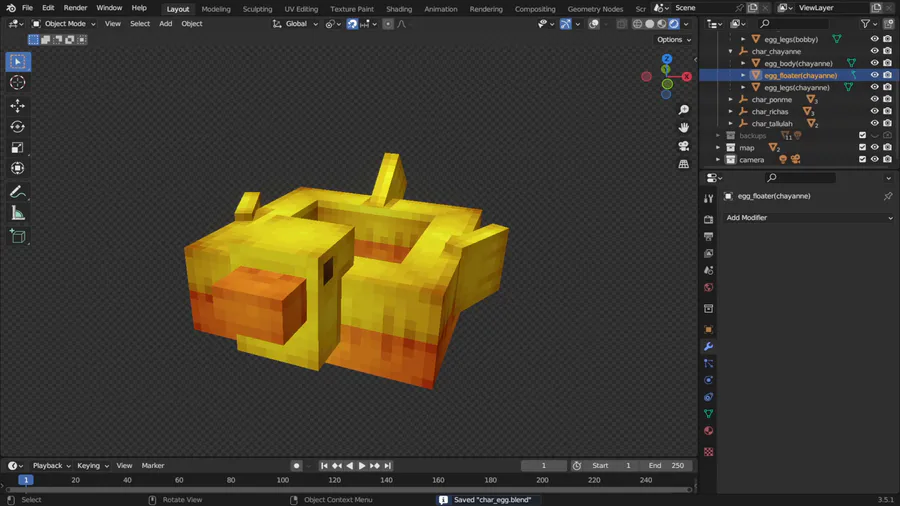Select the Scale tool

[18, 147]
